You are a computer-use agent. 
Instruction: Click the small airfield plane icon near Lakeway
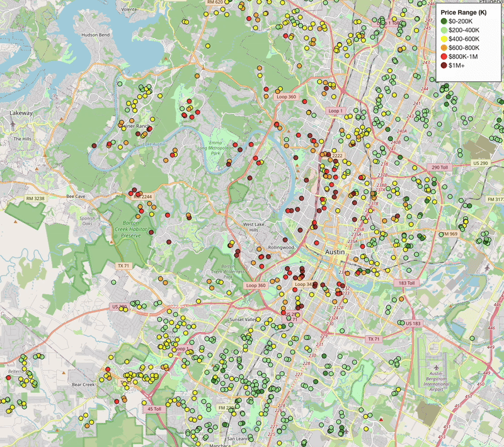coord(12,123)
